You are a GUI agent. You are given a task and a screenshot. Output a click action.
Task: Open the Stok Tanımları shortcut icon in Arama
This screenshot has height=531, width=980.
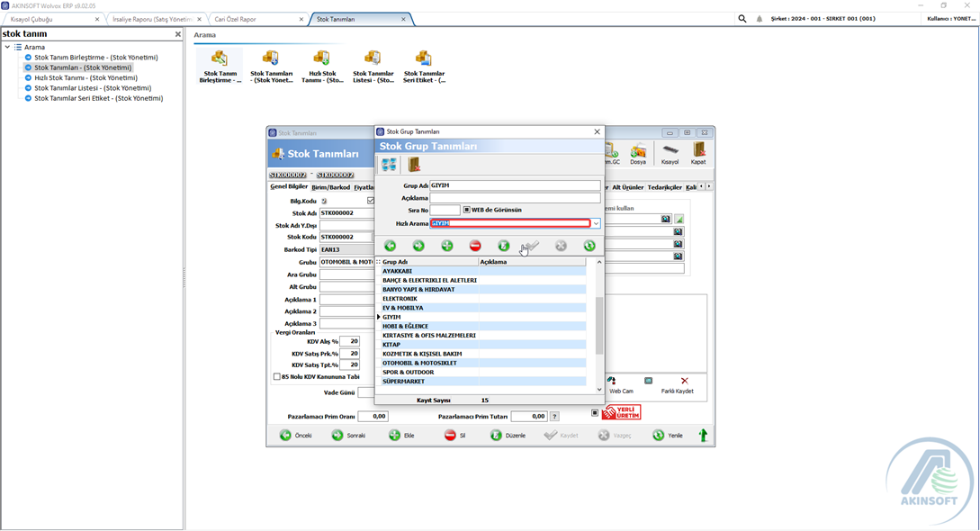click(271, 67)
